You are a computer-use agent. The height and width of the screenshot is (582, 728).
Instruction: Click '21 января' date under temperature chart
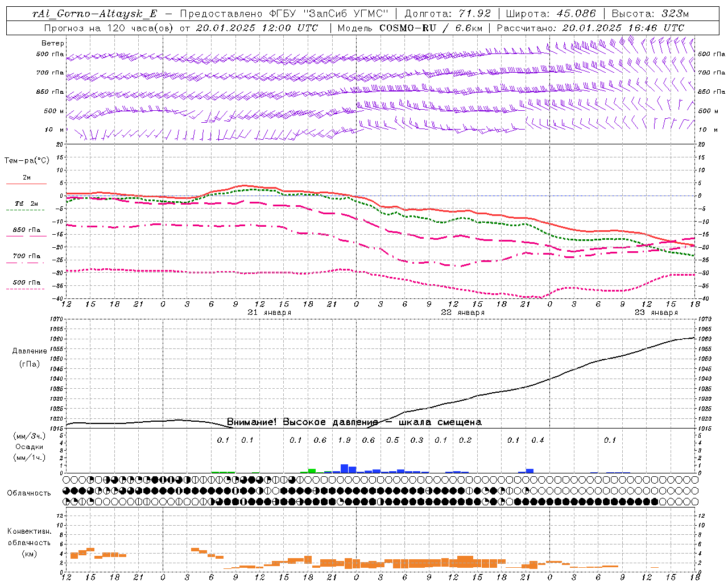(x=270, y=313)
